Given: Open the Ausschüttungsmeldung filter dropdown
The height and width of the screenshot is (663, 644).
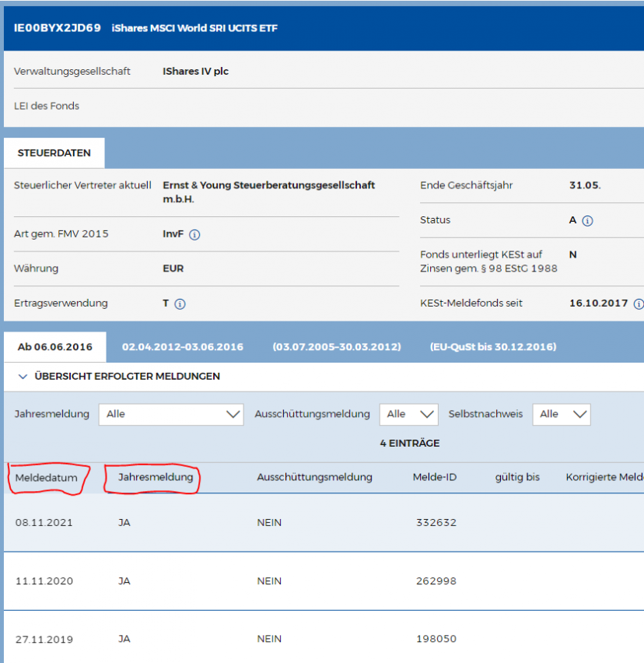Looking at the screenshot, I should coord(408,414).
